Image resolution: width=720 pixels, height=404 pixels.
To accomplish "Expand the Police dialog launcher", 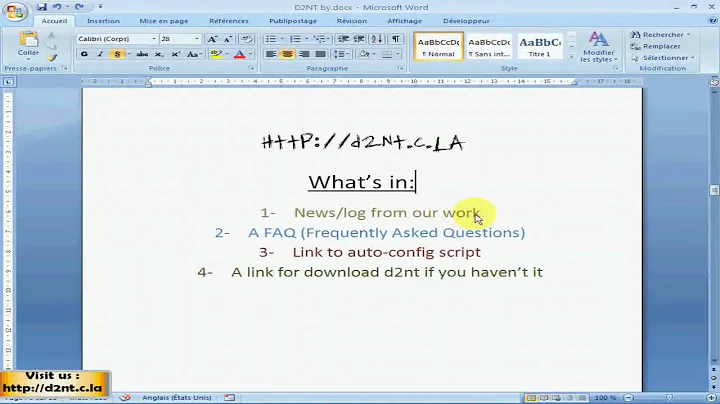I will pos(251,68).
